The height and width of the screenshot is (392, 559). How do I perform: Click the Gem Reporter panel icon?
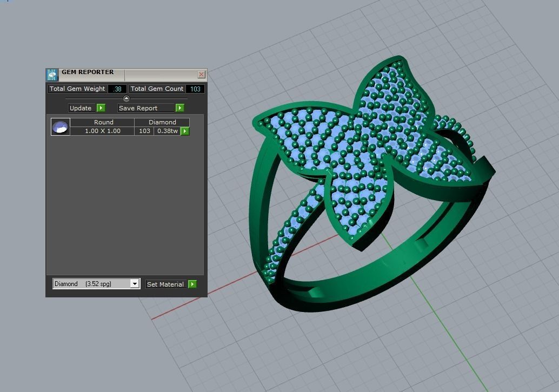click(x=52, y=75)
